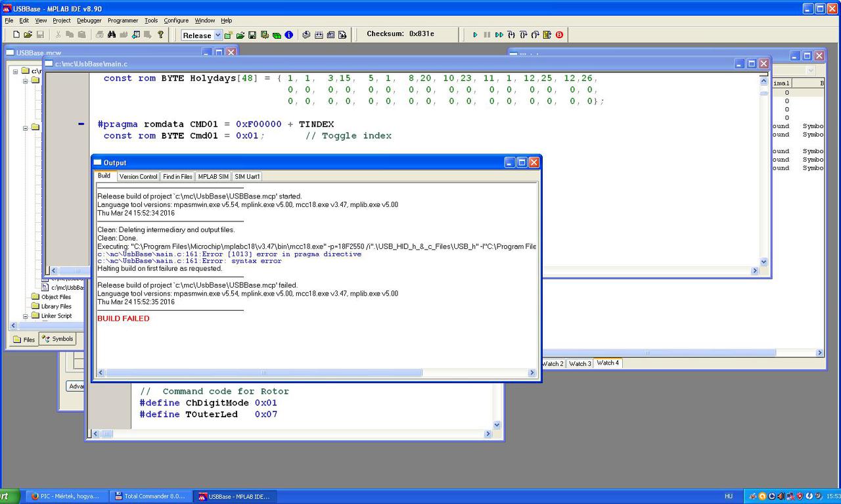
Task: Open the File menu
Action: [x=9, y=20]
